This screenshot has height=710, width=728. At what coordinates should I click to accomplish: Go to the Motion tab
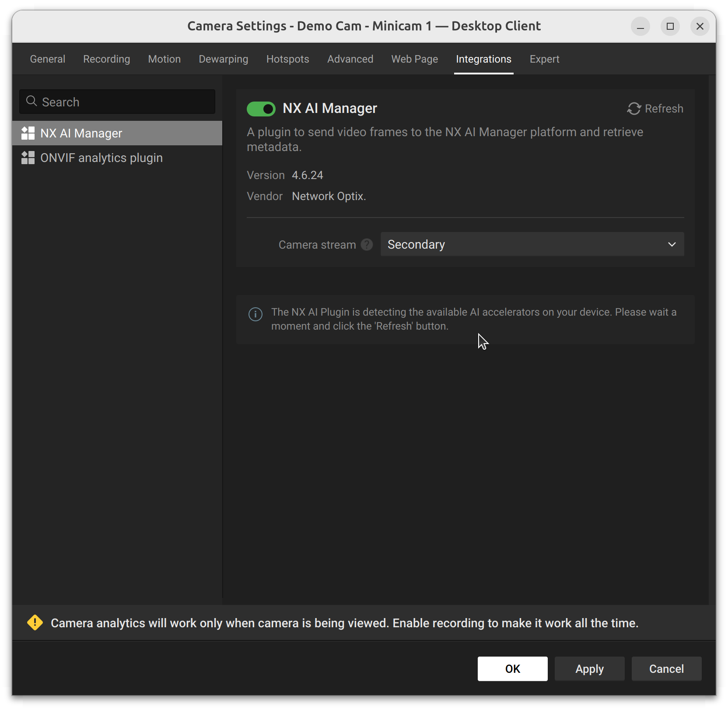coord(164,59)
